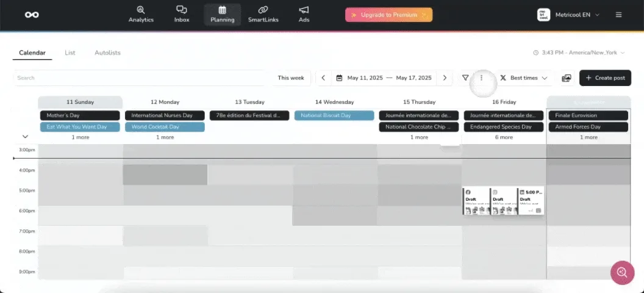This screenshot has width=644, height=293.
Task: Click the Create post button
Action: pyautogui.click(x=605, y=78)
